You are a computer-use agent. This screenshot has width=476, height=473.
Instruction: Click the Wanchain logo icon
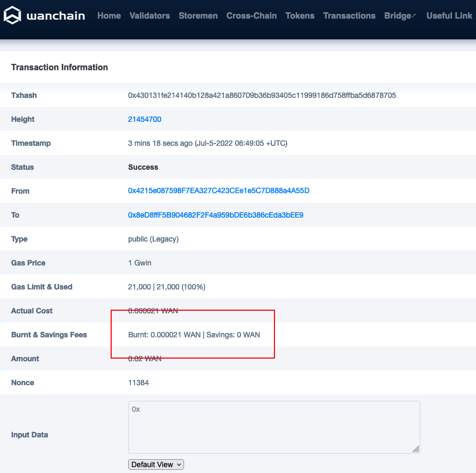tap(12, 15)
